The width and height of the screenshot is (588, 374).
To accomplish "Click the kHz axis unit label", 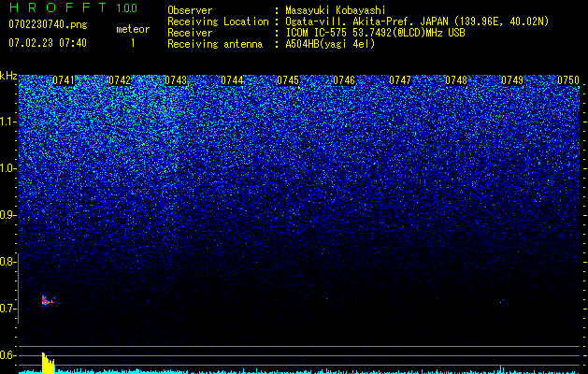I will coord(8,76).
